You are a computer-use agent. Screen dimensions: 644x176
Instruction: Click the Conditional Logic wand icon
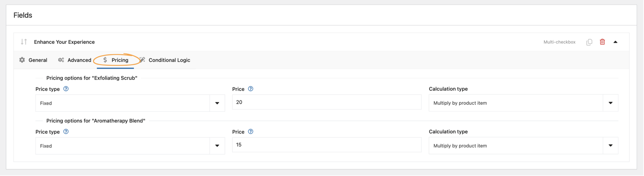click(142, 60)
